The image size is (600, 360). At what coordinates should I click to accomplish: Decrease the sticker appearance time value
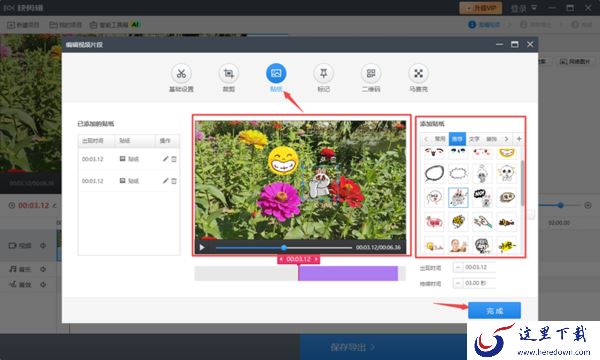pos(458,267)
